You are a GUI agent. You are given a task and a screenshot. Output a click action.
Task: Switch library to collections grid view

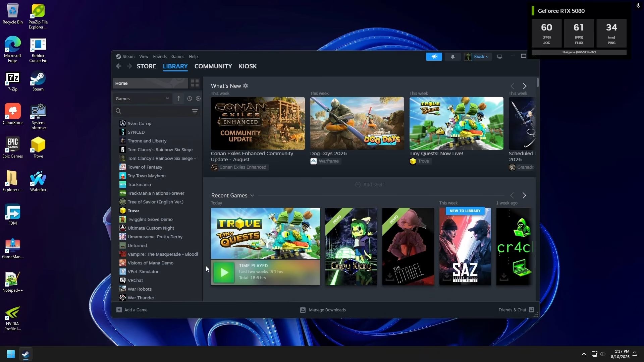195,83
